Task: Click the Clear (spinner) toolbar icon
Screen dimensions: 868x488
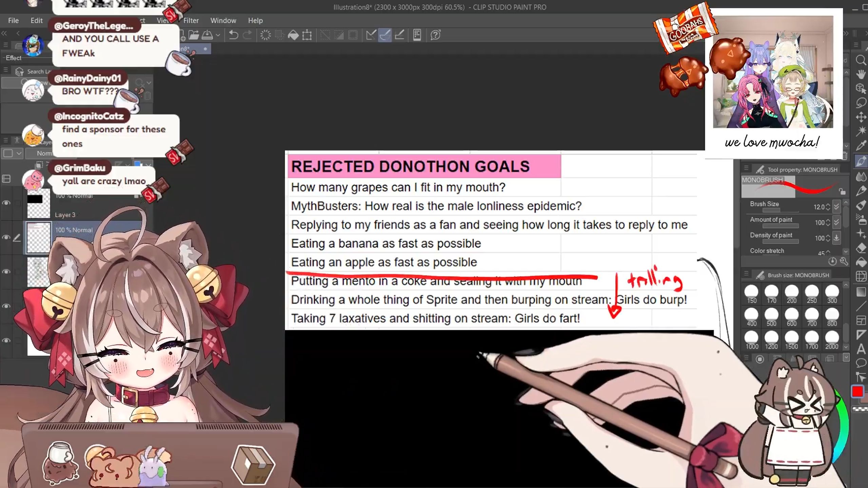Action: point(266,35)
